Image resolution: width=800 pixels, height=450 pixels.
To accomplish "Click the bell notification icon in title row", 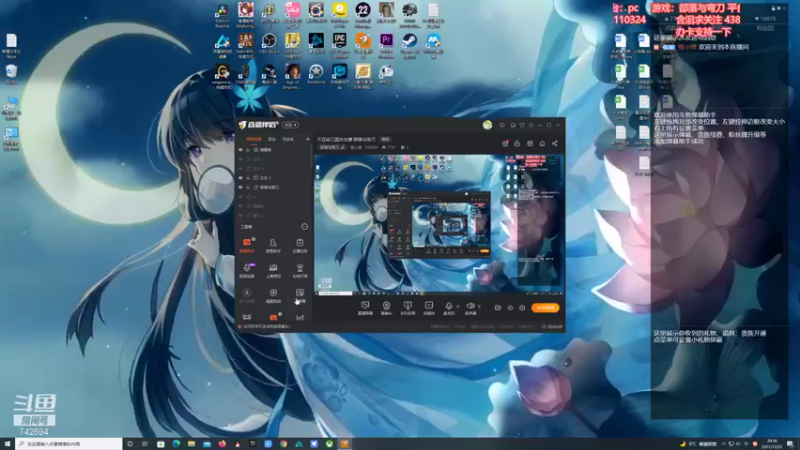I will (542, 143).
